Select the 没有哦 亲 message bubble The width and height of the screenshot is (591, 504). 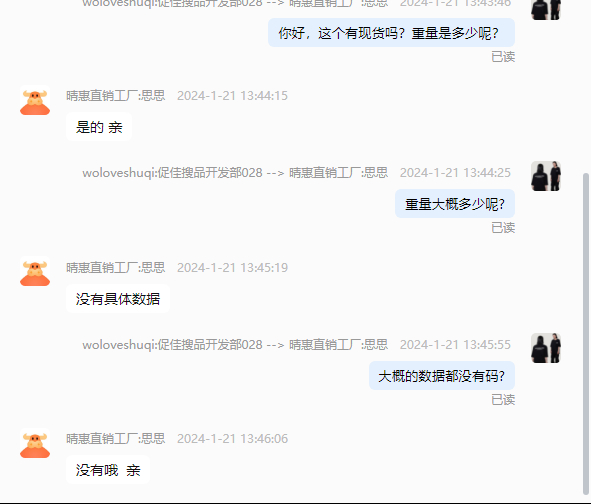tap(108, 470)
